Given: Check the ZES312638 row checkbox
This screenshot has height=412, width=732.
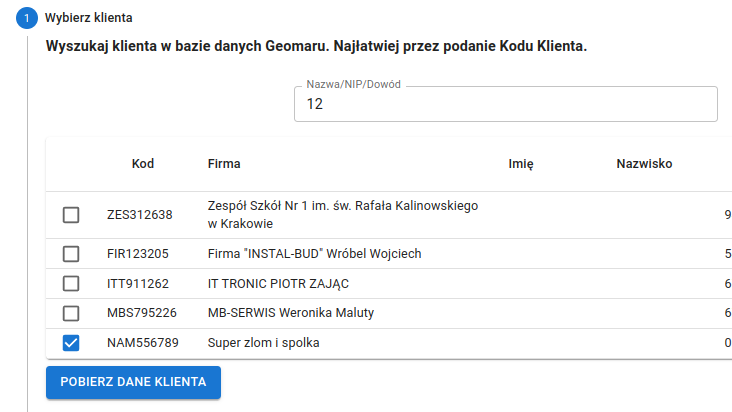Looking at the screenshot, I should coord(71,215).
